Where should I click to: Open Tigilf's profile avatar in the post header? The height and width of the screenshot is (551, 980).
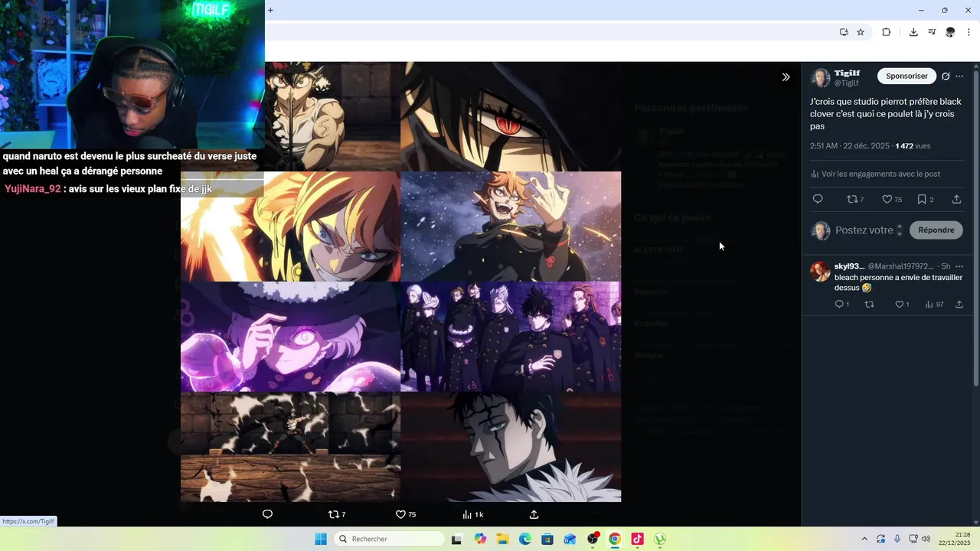pyautogui.click(x=821, y=78)
